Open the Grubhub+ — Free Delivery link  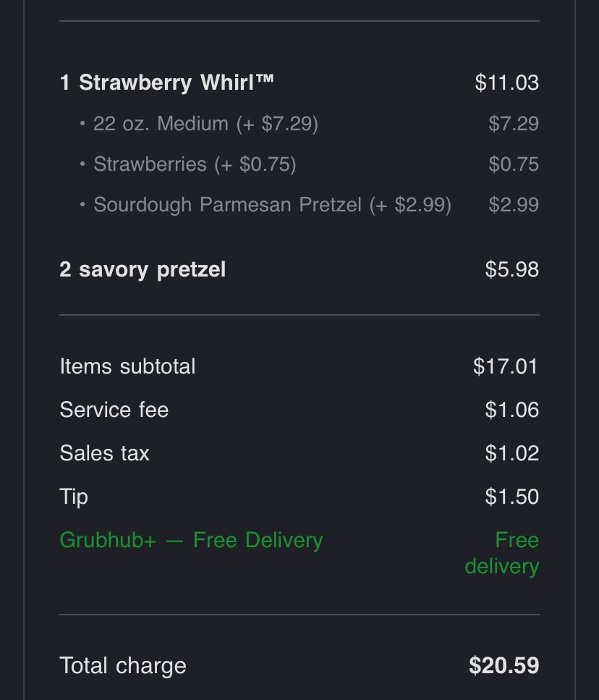pyautogui.click(x=191, y=540)
